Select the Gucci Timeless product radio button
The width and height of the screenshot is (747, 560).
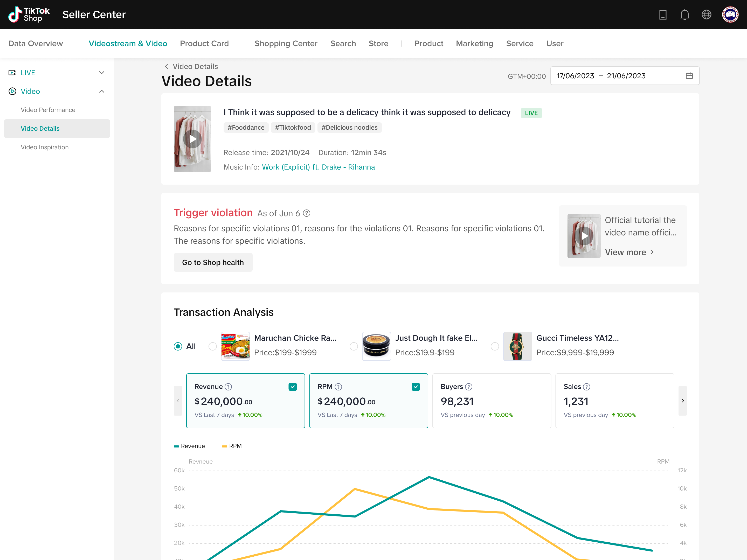495,346
